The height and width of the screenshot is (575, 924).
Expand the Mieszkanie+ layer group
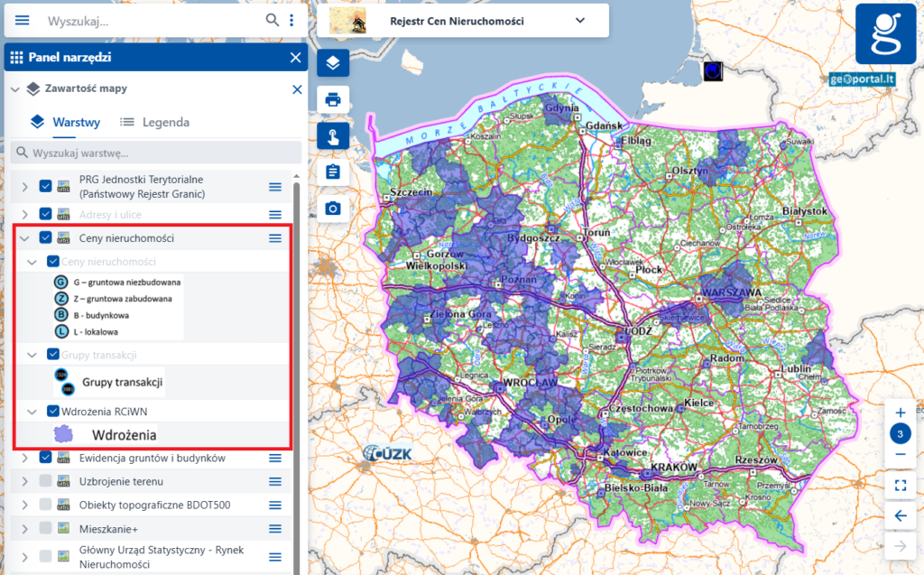click(x=24, y=529)
